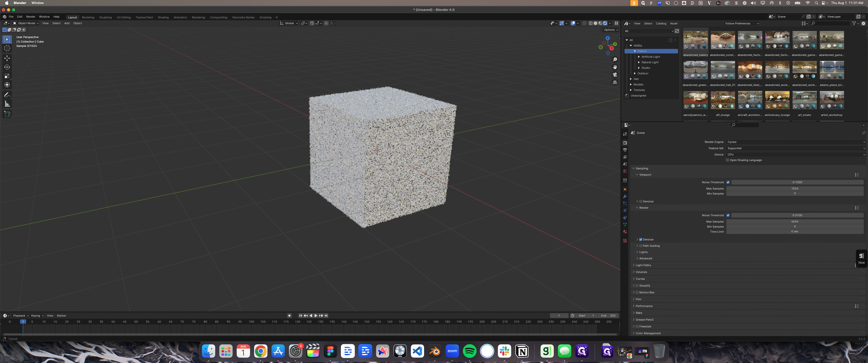Open the viewport Add menu
This screenshot has height=363, width=868.
point(67,23)
